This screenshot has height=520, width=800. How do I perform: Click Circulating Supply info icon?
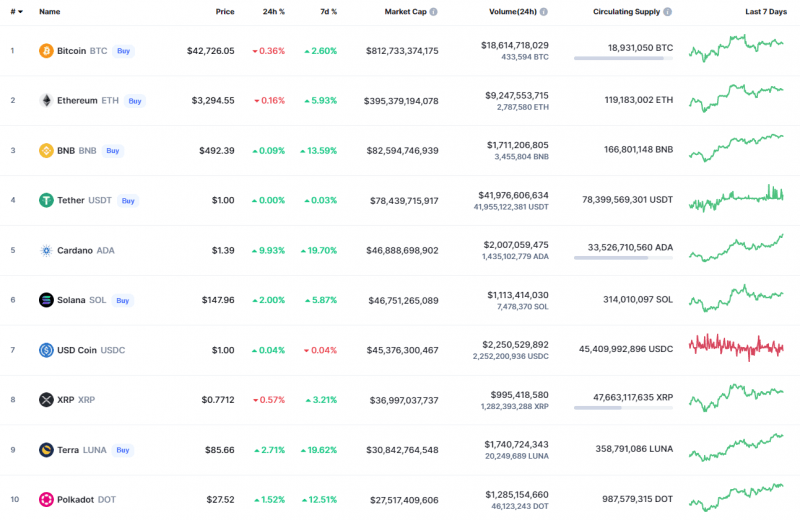coord(668,12)
